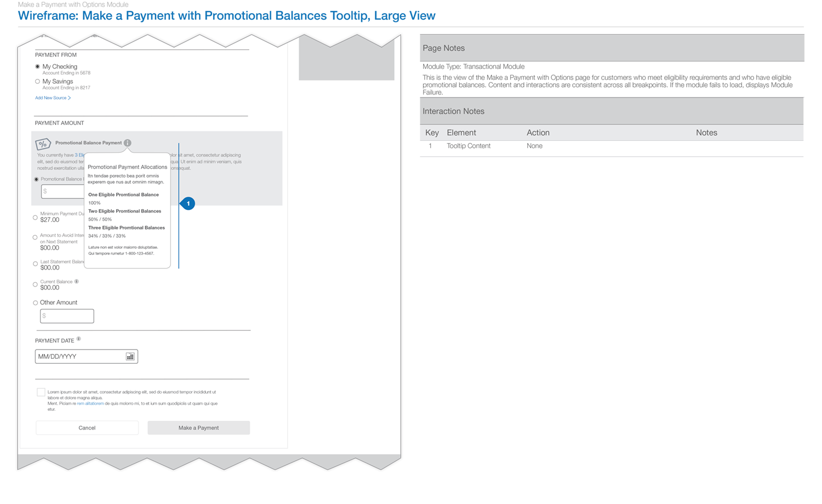Select the Last Statement Balance option
The image size is (822, 504).
[x=35, y=264]
